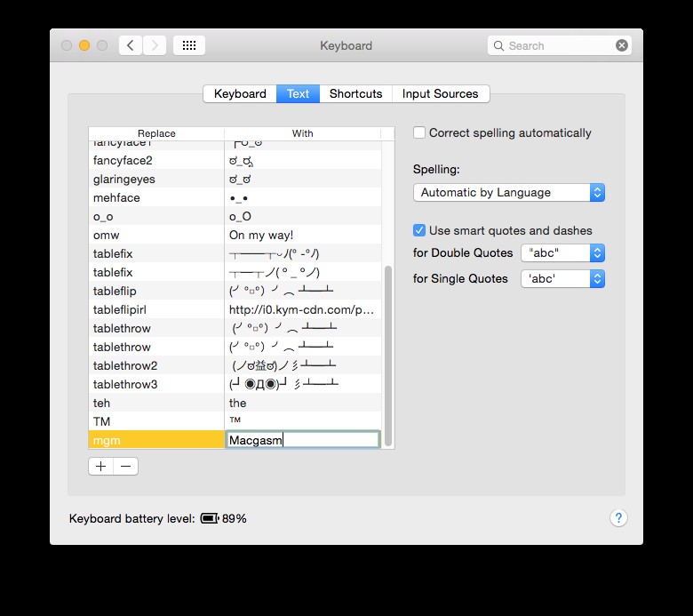Enable Correct spelling automatically
Viewport: 693px width, 616px height.
[419, 132]
